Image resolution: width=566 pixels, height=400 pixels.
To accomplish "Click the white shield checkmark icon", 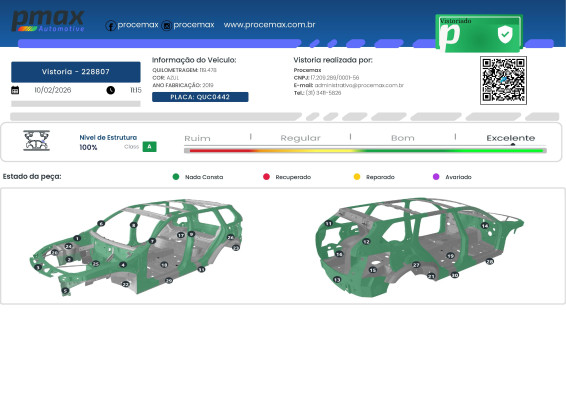I will click(x=505, y=34).
